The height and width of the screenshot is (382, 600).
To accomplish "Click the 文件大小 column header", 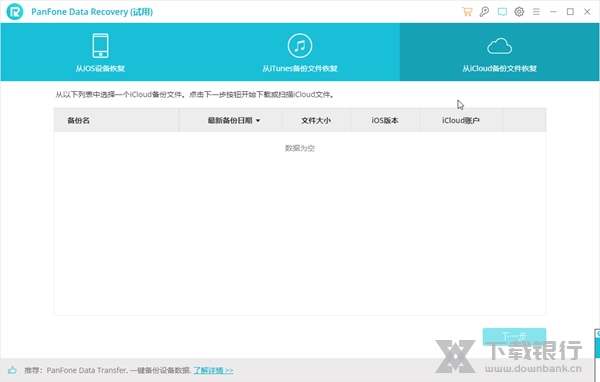I will point(316,121).
